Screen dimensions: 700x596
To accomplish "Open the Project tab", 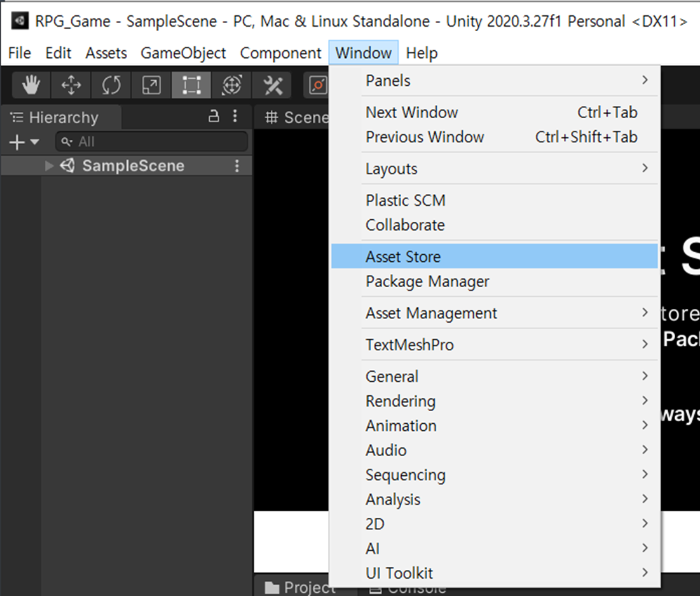I will [x=300, y=587].
